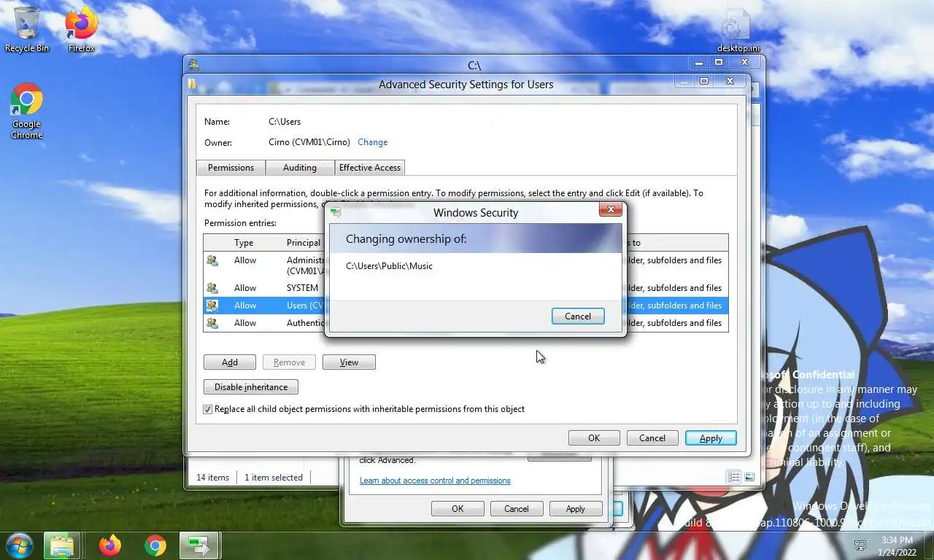Open File Explorer in the taskbar
This screenshot has height=560, width=934.
[61, 545]
